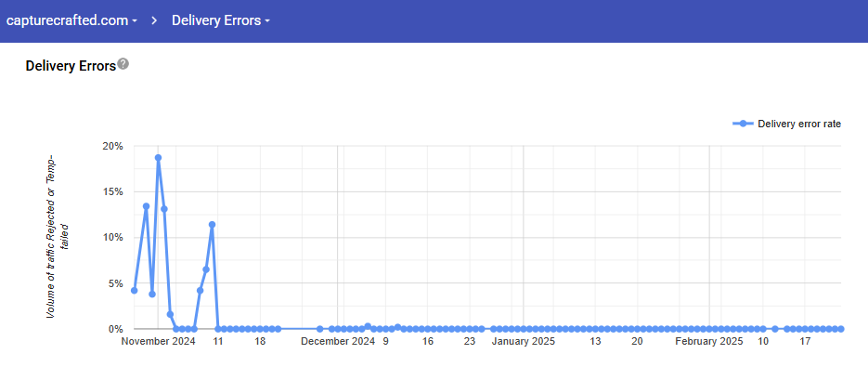Click the November 2024 axis label
The image size is (868, 367).
tap(159, 342)
